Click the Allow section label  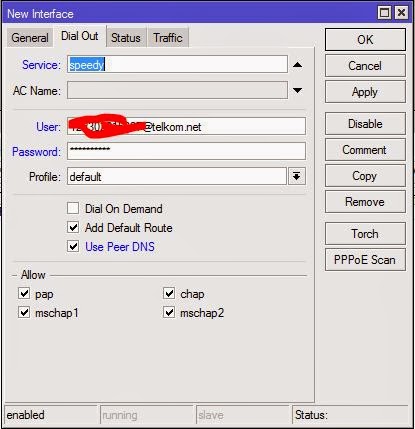pyautogui.click(x=33, y=275)
